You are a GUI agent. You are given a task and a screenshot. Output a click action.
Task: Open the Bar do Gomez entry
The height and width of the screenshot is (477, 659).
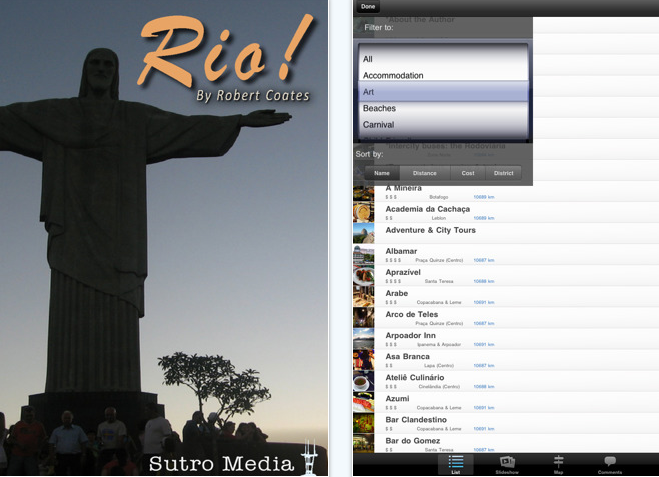tap(506, 443)
